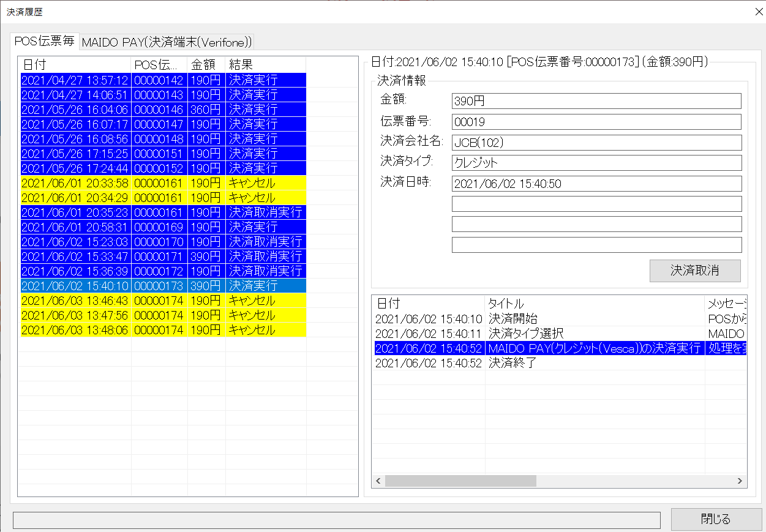Click the 伝票番号 field showing 00019
This screenshot has height=532, width=766.
click(x=596, y=122)
